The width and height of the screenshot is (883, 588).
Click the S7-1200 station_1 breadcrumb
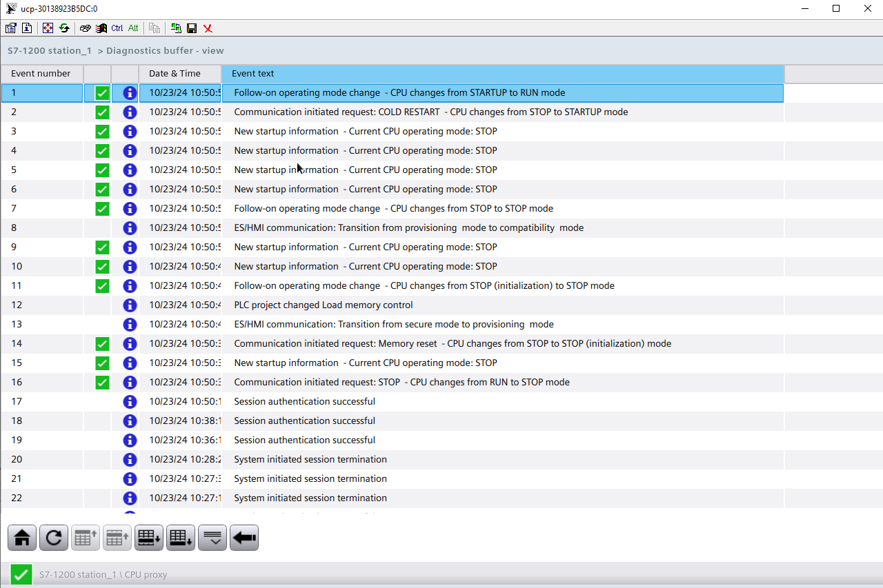coord(50,50)
